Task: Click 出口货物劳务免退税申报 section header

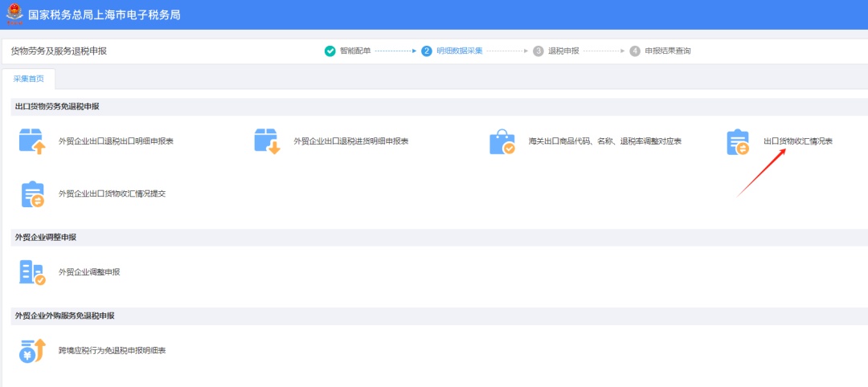Action: [x=57, y=107]
